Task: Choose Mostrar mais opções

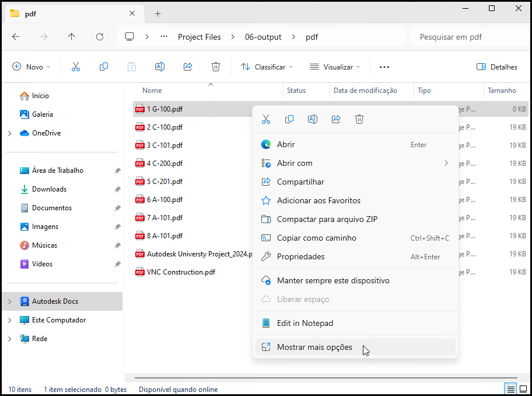Action: 355,347
